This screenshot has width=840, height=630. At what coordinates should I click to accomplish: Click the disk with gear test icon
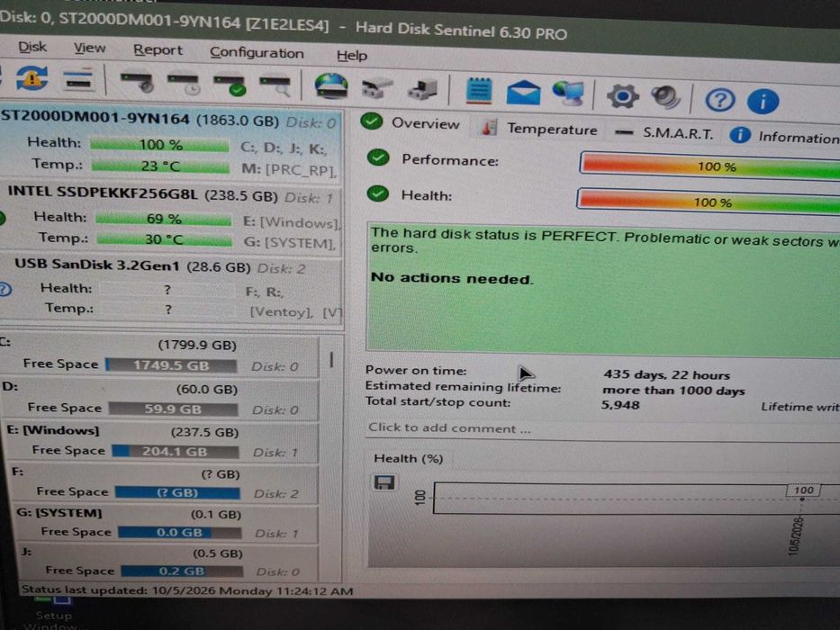137,82
